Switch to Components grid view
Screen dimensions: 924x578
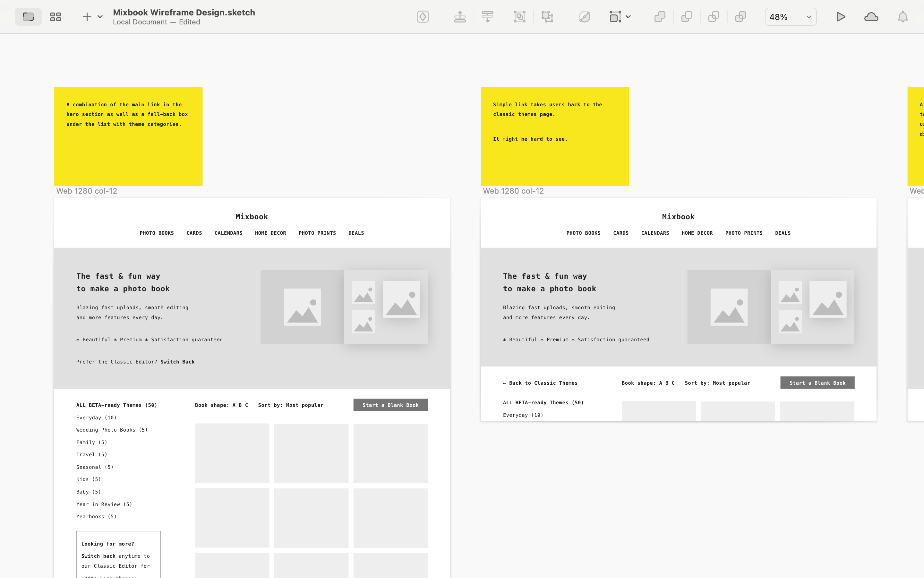coord(56,17)
